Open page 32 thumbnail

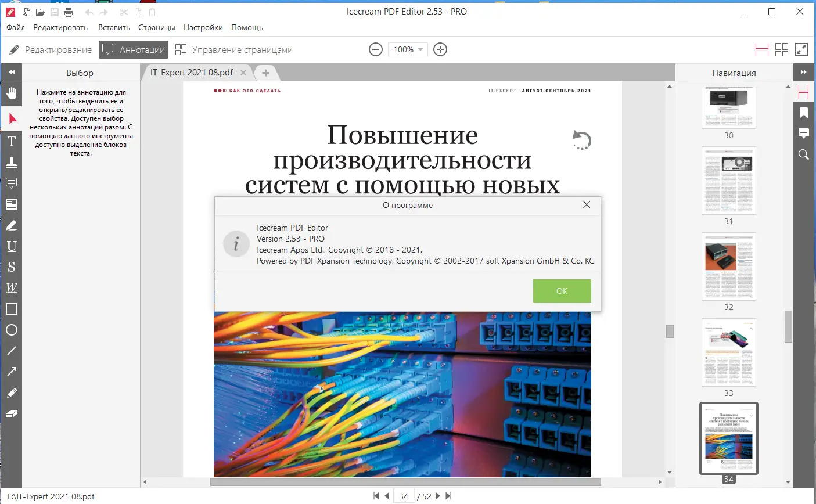tap(729, 267)
